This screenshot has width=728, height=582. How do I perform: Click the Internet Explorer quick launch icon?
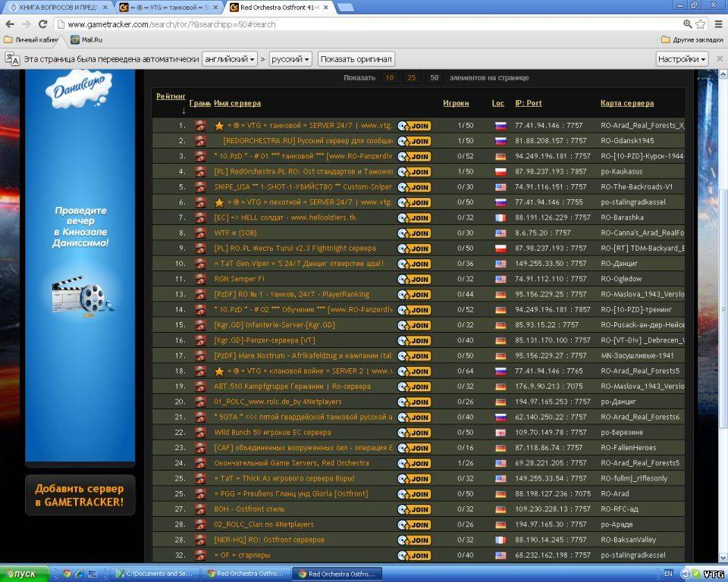80,574
